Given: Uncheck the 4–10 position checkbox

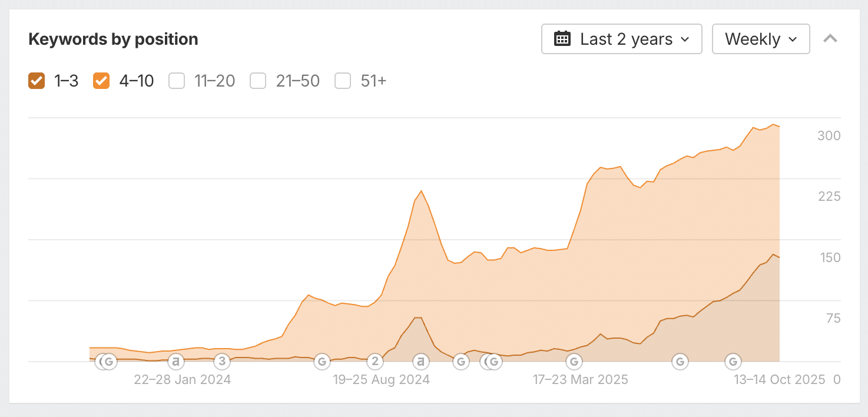Looking at the screenshot, I should pos(101,81).
